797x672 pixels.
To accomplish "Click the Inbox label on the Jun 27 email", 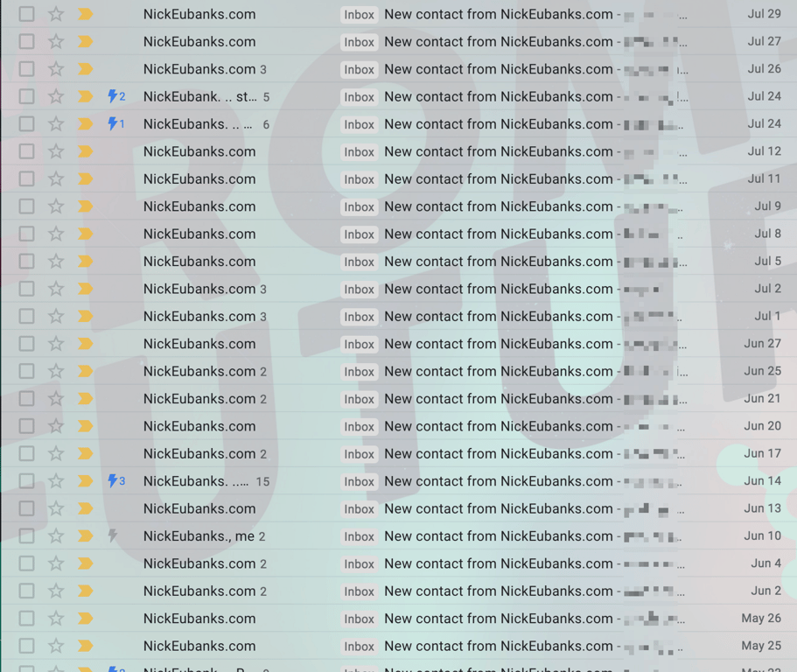I will tap(359, 344).
